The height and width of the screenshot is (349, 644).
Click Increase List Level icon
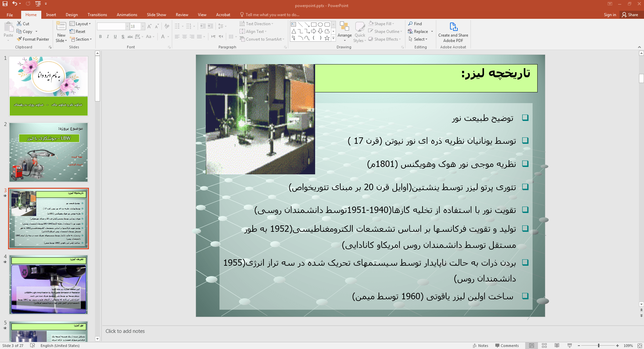pyautogui.click(x=210, y=26)
